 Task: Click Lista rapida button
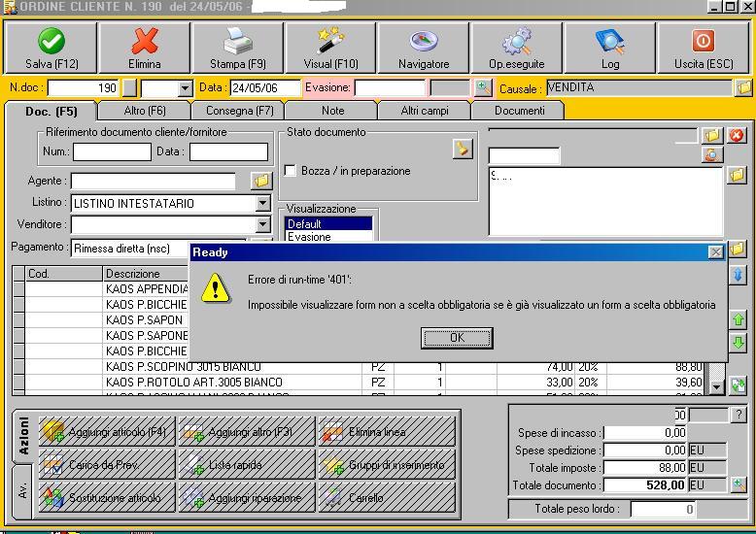click(247, 464)
